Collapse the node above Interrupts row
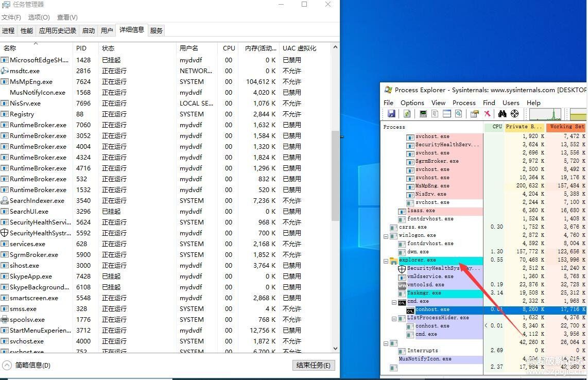Image resolution: width=588 pixels, height=380 pixels. click(386, 343)
